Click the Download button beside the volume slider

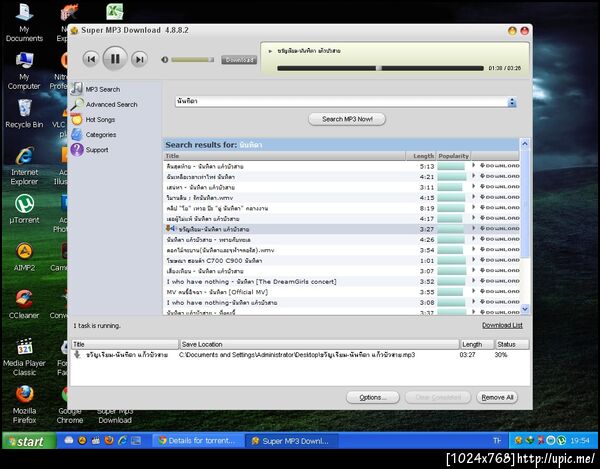tap(239, 60)
